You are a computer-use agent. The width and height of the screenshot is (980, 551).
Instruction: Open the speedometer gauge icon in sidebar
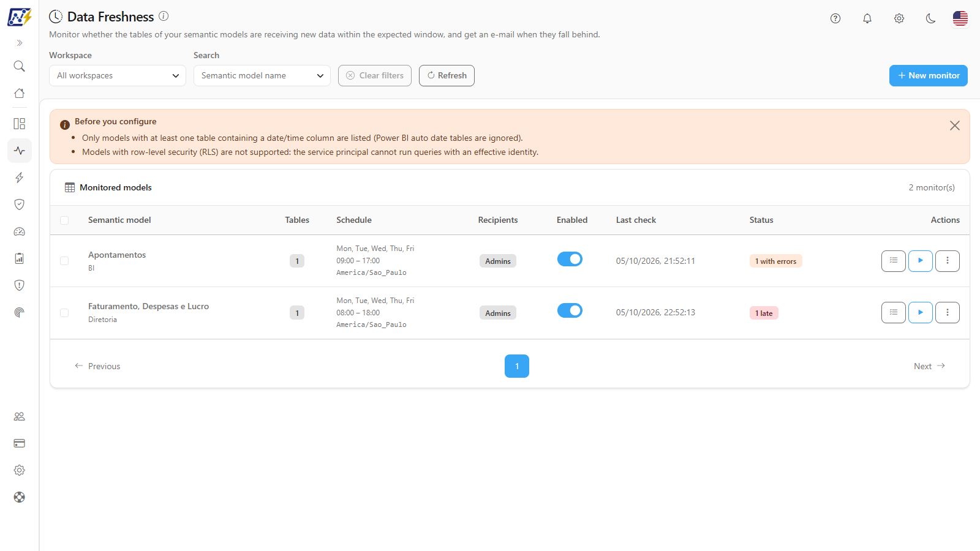20,231
